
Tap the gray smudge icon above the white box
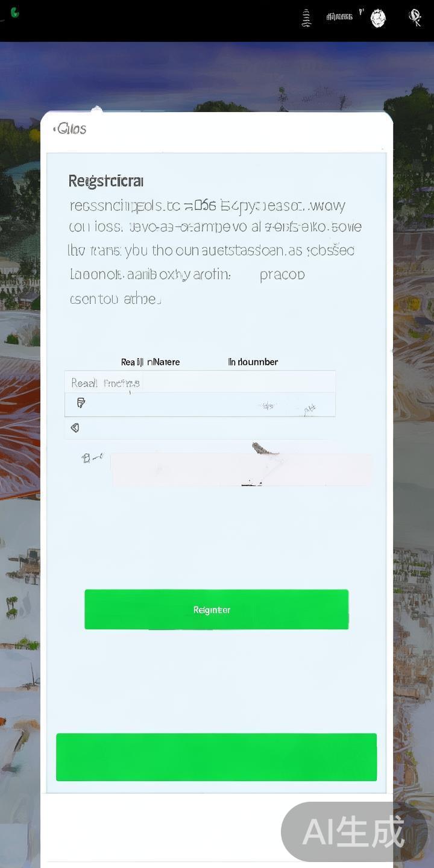[264, 448]
